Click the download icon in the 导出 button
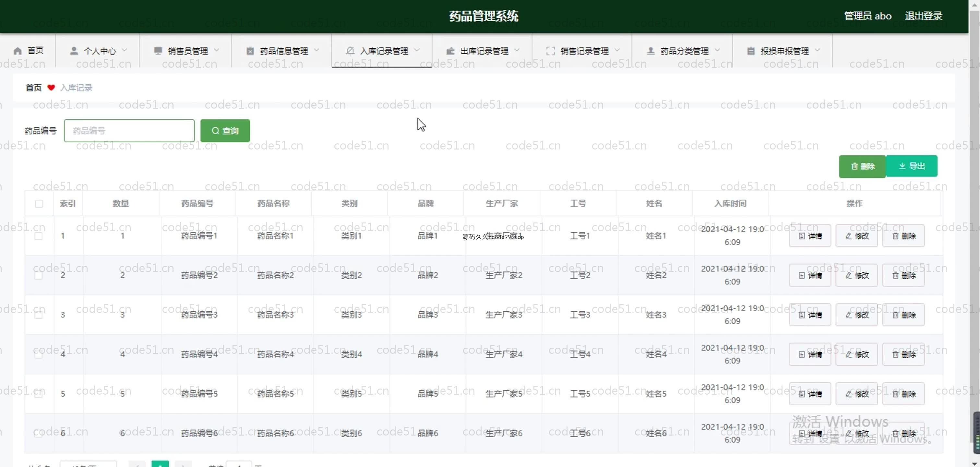The height and width of the screenshot is (467, 980). click(902, 166)
